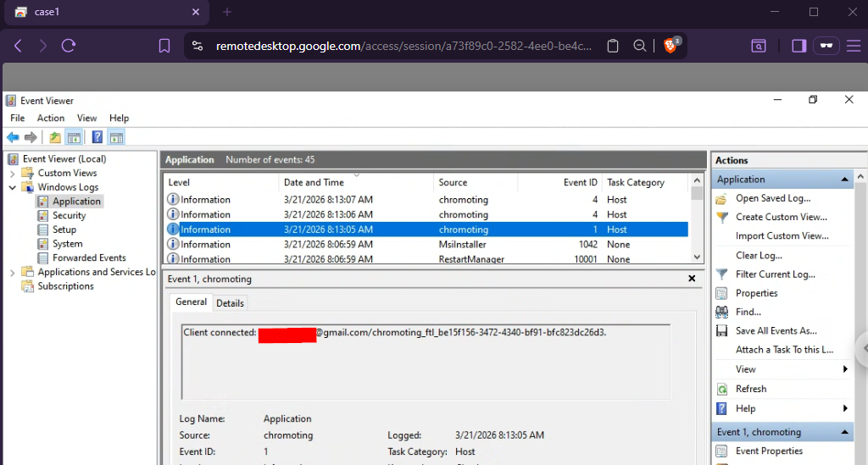Toggle show/hide action pane toolbar icon
Image resolution: width=868 pixels, height=465 pixels.
(x=116, y=137)
